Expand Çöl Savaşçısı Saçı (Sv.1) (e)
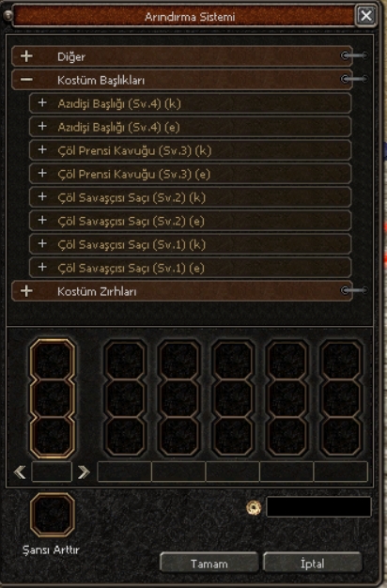 tap(190, 268)
